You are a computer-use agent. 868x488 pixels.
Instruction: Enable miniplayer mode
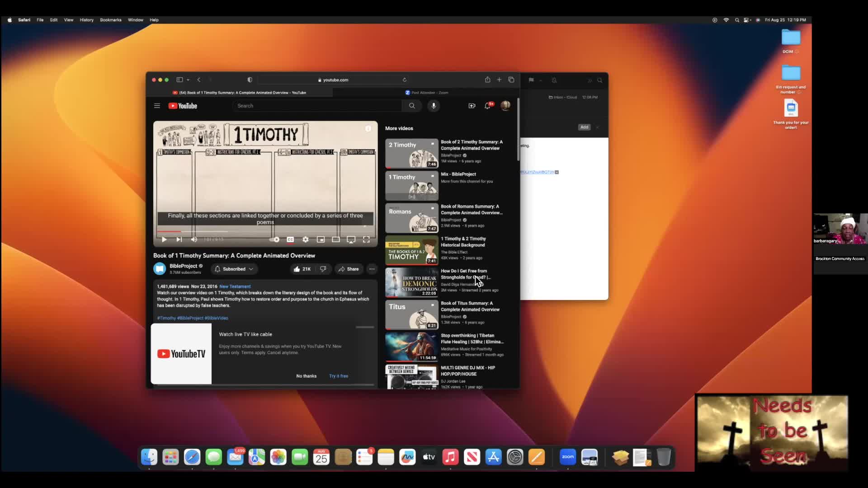point(321,239)
